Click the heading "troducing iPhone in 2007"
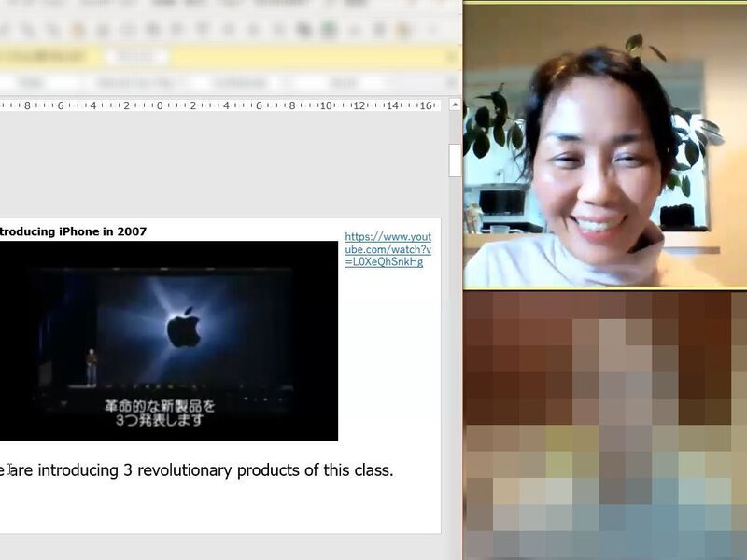Screen dimensions: 747x560 click(x=73, y=231)
